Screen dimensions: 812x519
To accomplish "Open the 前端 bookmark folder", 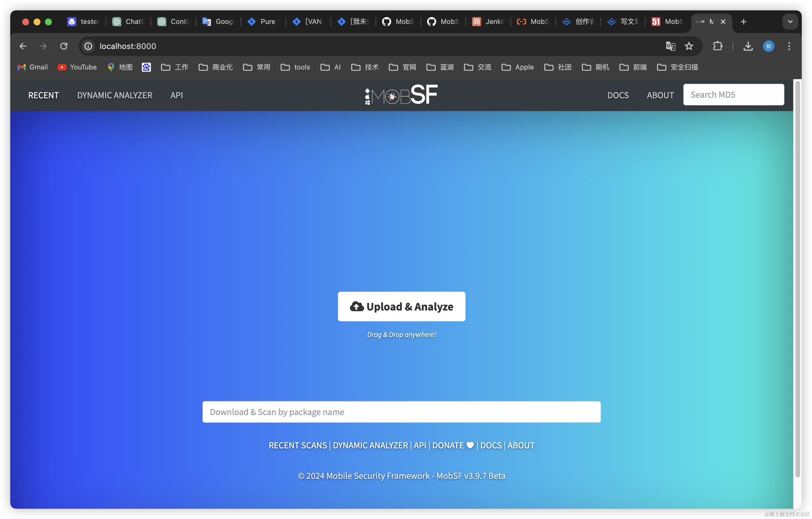I will pyautogui.click(x=633, y=67).
